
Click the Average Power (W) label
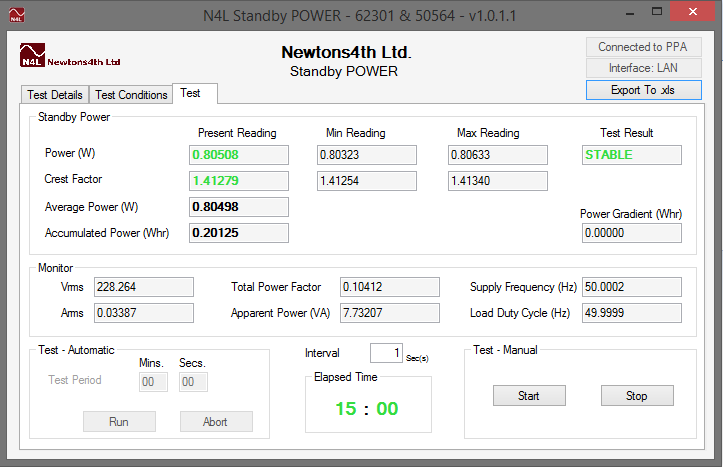91,207
